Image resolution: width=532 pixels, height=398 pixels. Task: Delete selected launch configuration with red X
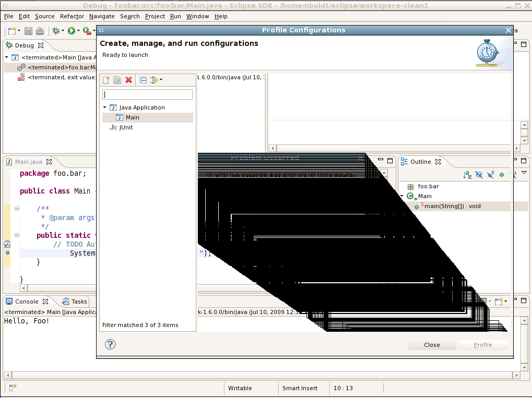click(128, 80)
